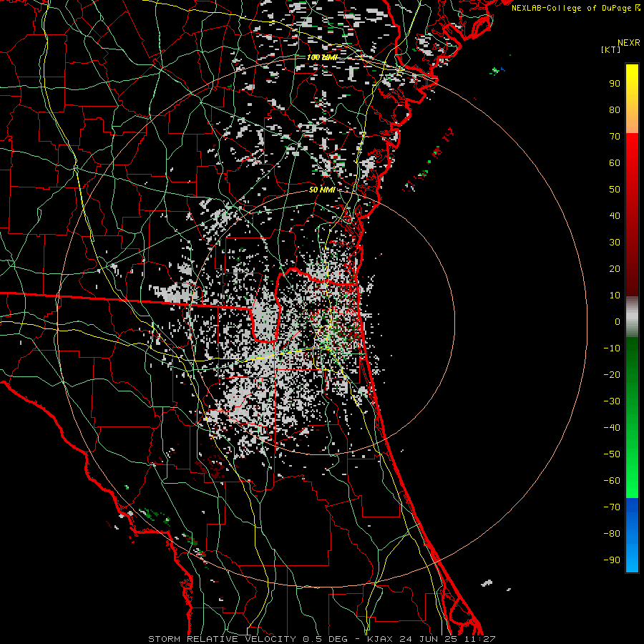Click the -10 scale value

[x=612, y=348]
